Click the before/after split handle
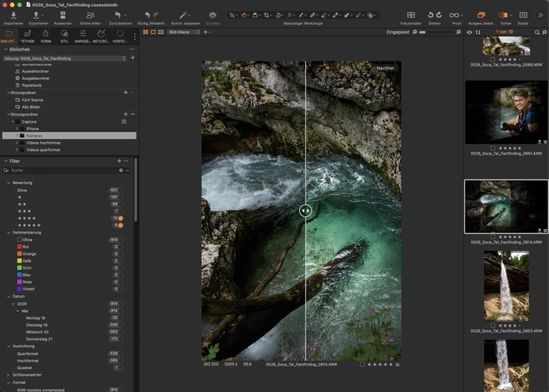This screenshot has height=392, width=549. point(305,210)
